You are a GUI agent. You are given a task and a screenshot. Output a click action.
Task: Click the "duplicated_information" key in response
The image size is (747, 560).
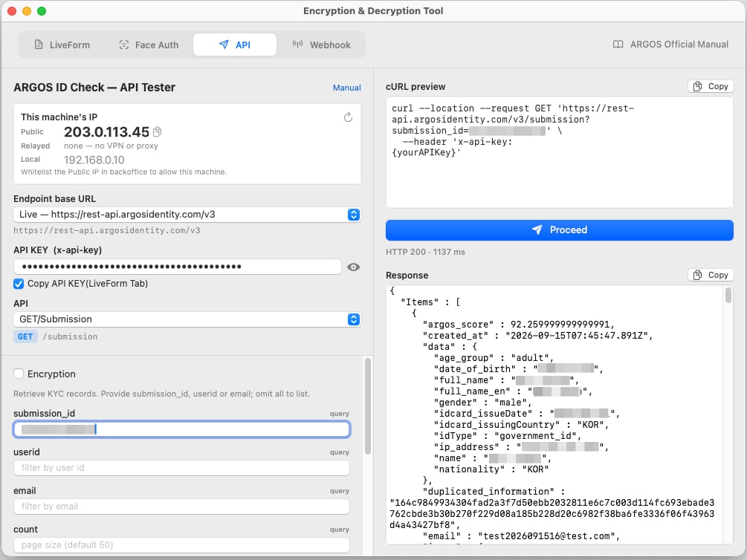[488, 492]
